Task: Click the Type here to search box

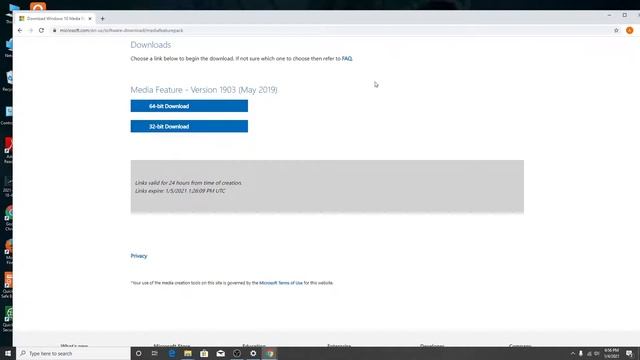Action: (x=73, y=353)
